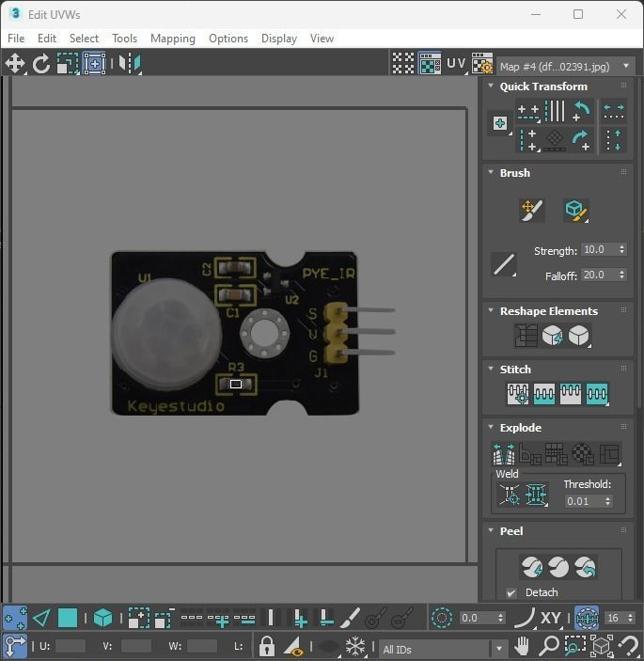Collapse the Explode rollout

pyautogui.click(x=491, y=427)
